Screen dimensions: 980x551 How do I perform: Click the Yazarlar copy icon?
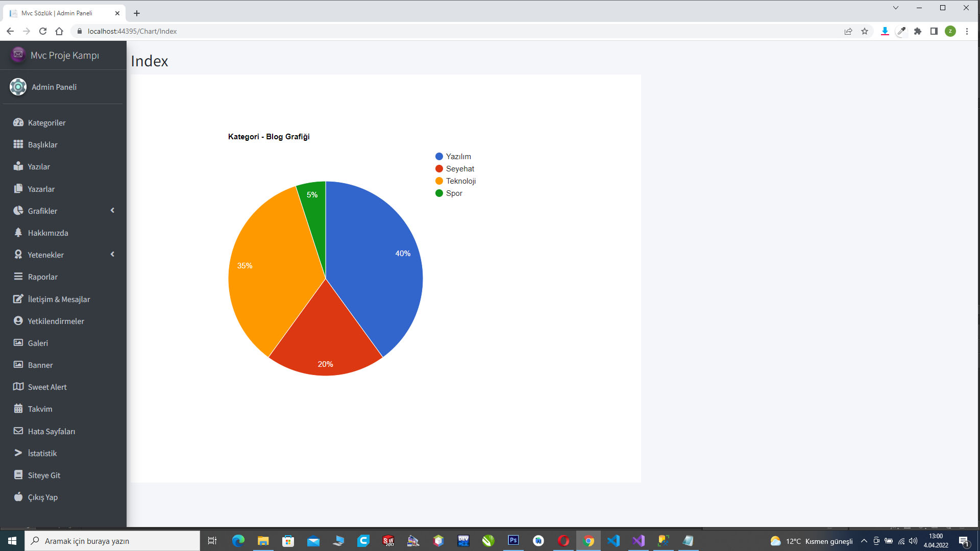pos(18,189)
